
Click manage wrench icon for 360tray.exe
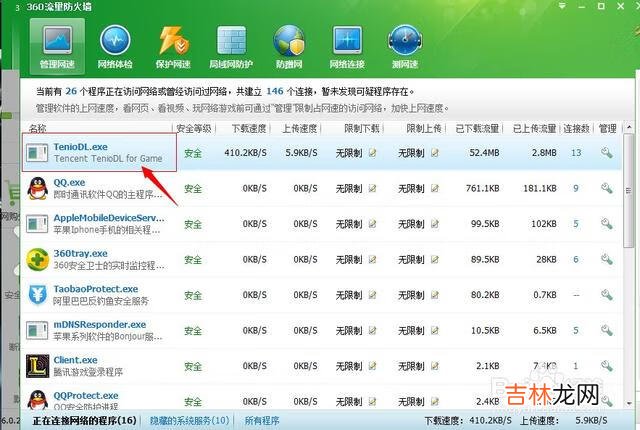click(607, 259)
